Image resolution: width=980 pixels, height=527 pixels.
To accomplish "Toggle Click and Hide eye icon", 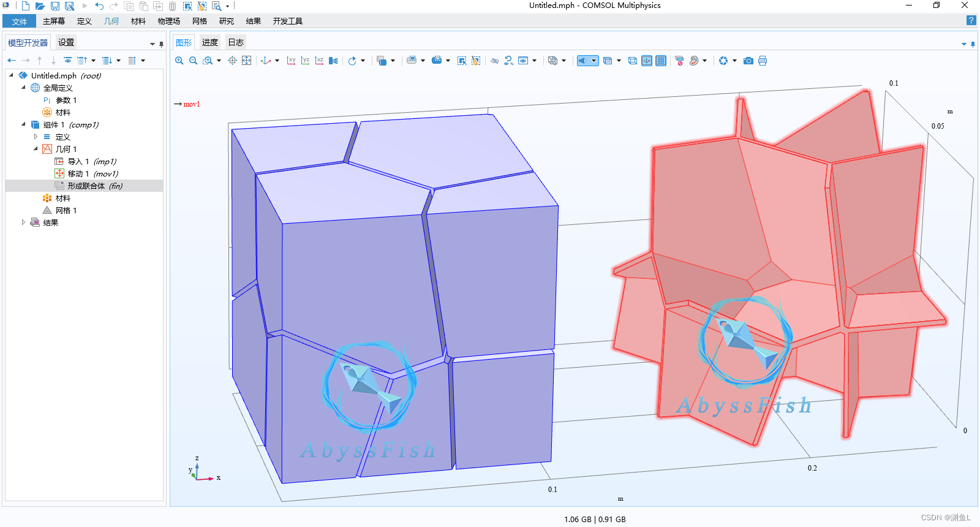I will 494,61.
